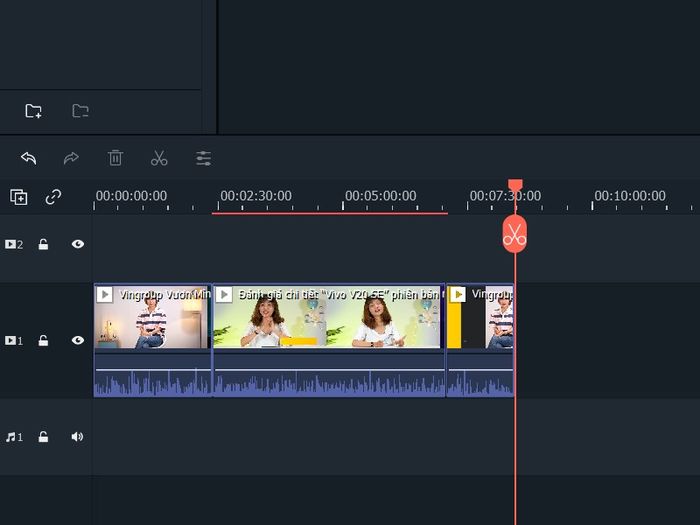The image size is (700, 525).
Task: Click the add new folder icon
Action: (x=33, y=110)
